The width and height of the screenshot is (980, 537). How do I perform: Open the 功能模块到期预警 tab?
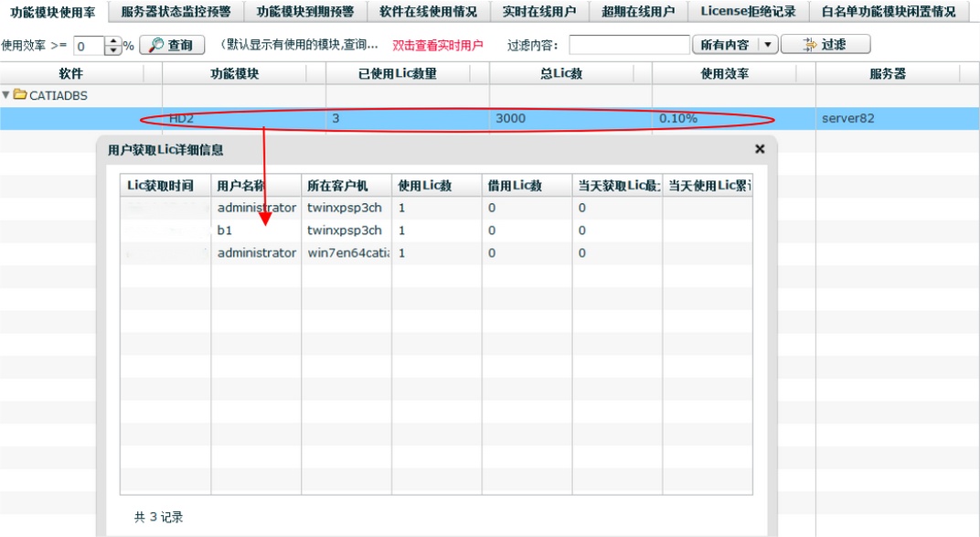point(304,12)
